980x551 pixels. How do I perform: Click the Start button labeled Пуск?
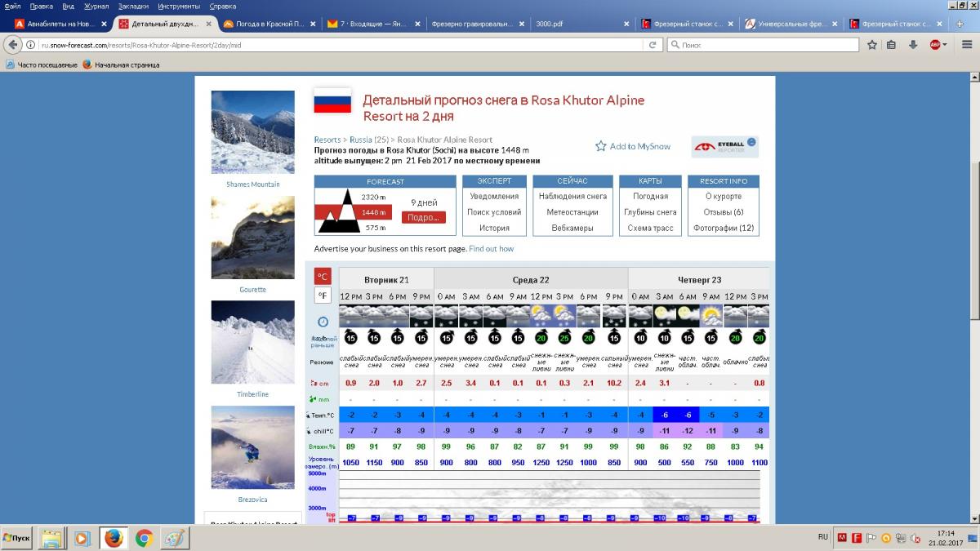[x=18, y=539]
